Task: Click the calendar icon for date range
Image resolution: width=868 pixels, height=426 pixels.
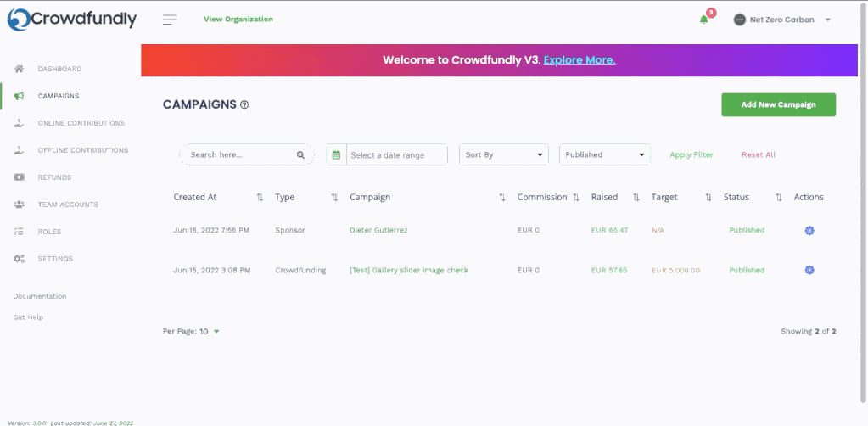Action: (336, 155)
